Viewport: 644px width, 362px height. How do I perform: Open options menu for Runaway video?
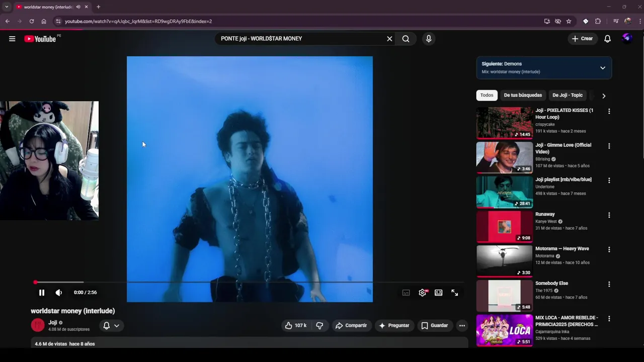(609, 215)
